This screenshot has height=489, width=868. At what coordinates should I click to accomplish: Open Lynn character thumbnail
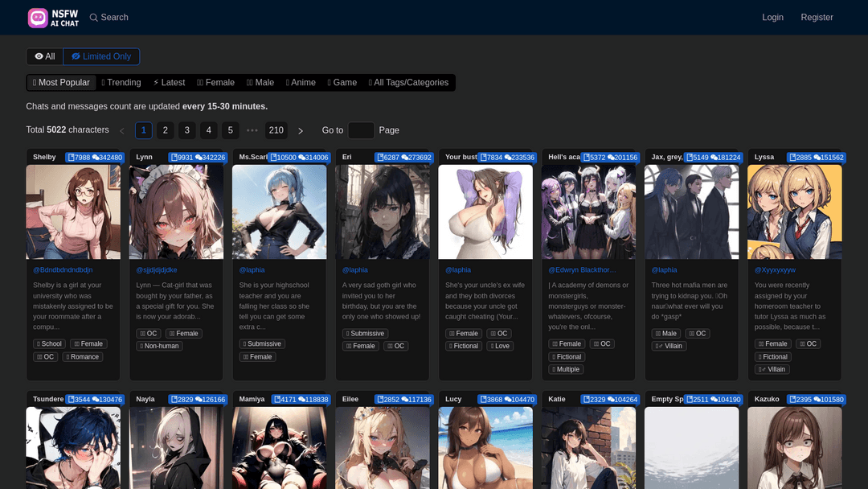click(176, 212)
